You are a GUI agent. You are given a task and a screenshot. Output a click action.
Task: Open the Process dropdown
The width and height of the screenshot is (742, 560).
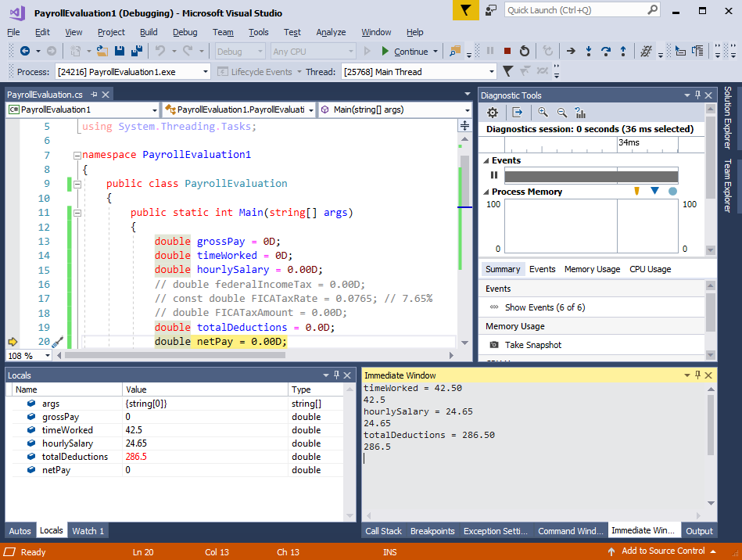[x=206, y=72]
